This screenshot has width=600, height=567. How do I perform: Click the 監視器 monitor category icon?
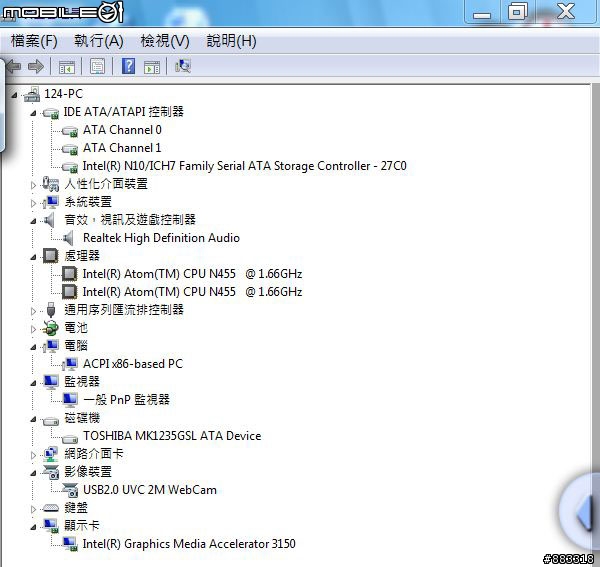[51, 382]
